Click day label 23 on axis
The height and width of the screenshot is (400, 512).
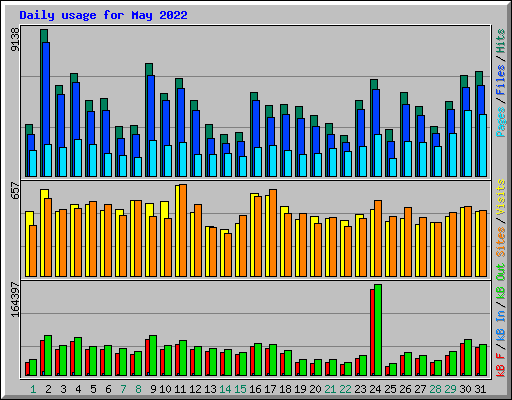(x=360, y=389)
